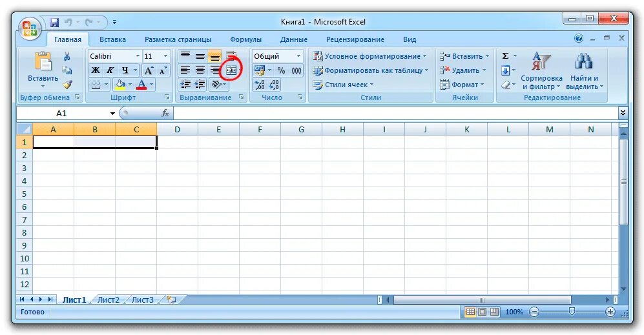Open Excel help with question mark icon
The image size is (644, 335).
[579, 39]
